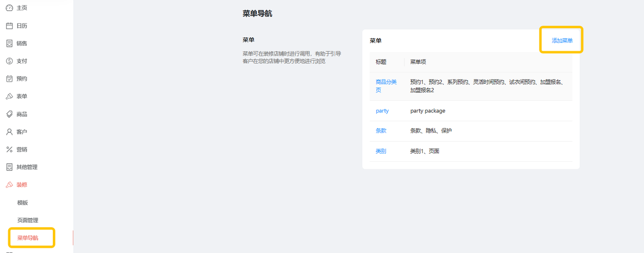This screenshot has height=253, width=644.
Task: Open the 类别 menu link
Action: [x=381, y=151]
